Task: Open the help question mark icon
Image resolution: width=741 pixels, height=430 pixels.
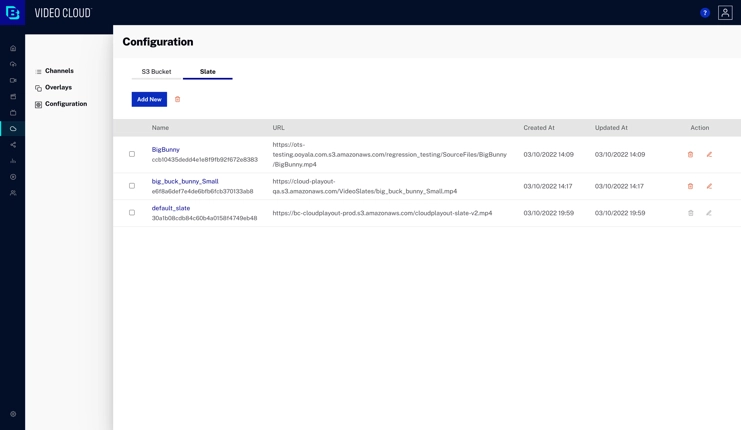Action: pos(705,13)
